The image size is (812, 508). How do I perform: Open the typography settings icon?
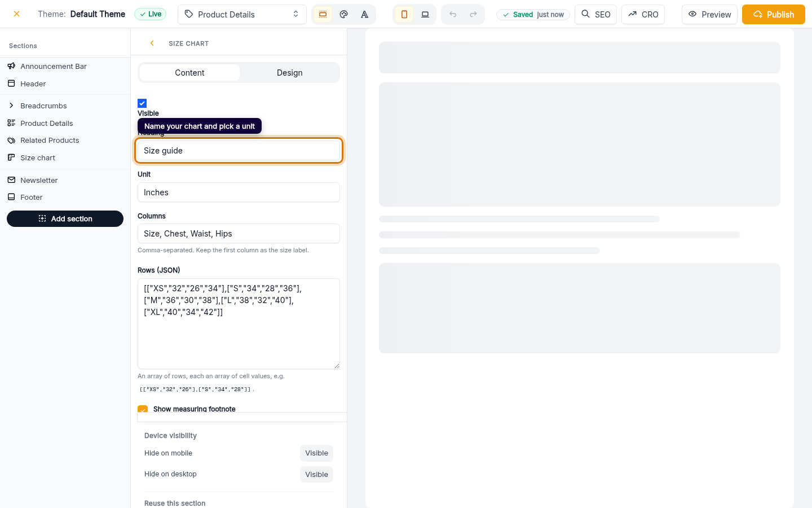(365, 14)
